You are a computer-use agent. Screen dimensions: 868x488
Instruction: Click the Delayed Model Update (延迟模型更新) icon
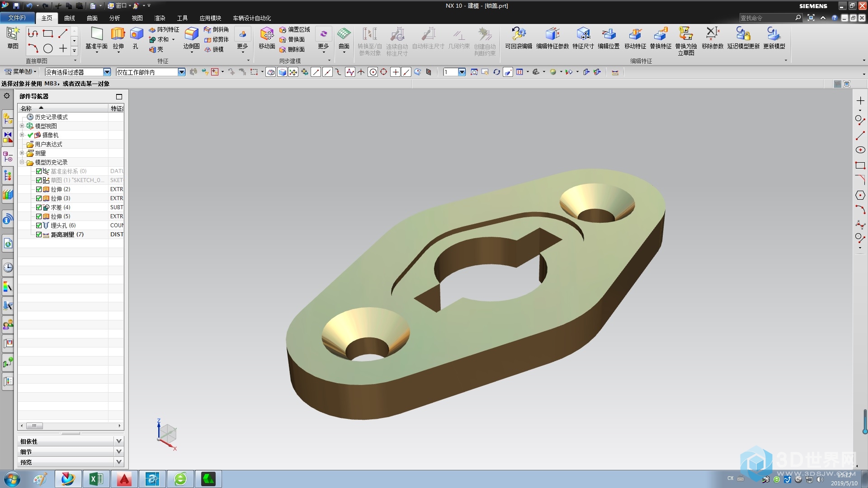pyautogui.click(x=743, y=38)
